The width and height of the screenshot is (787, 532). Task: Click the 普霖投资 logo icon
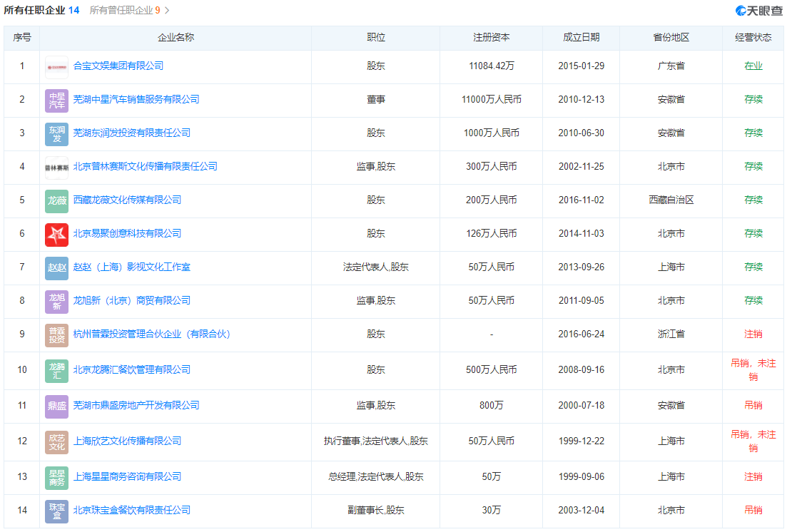(x=56, y=335)
